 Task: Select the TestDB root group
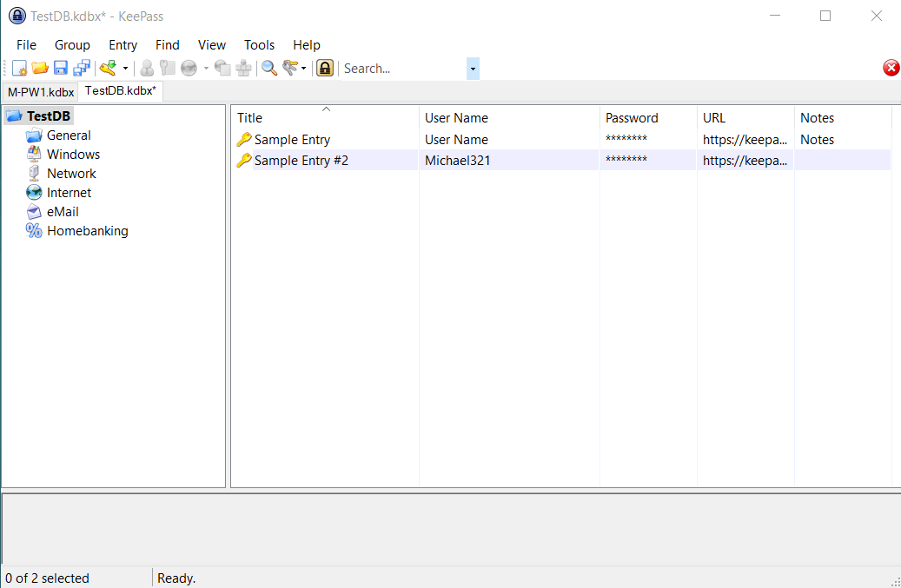[x=49, y=116]
